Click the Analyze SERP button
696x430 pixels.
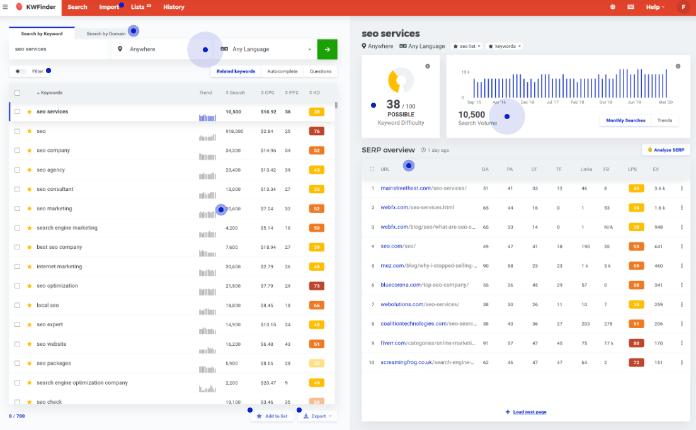(x=666, y=150)
